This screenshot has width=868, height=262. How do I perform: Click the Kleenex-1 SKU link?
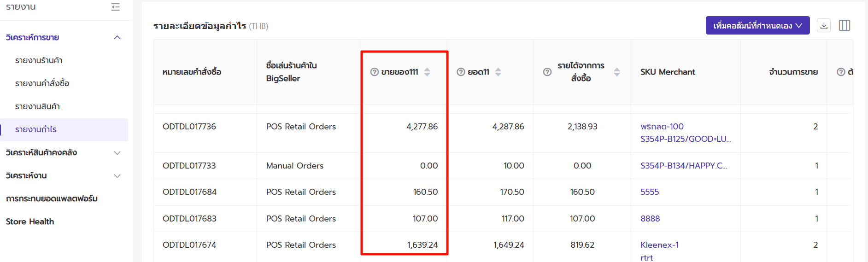pos(659,245)
